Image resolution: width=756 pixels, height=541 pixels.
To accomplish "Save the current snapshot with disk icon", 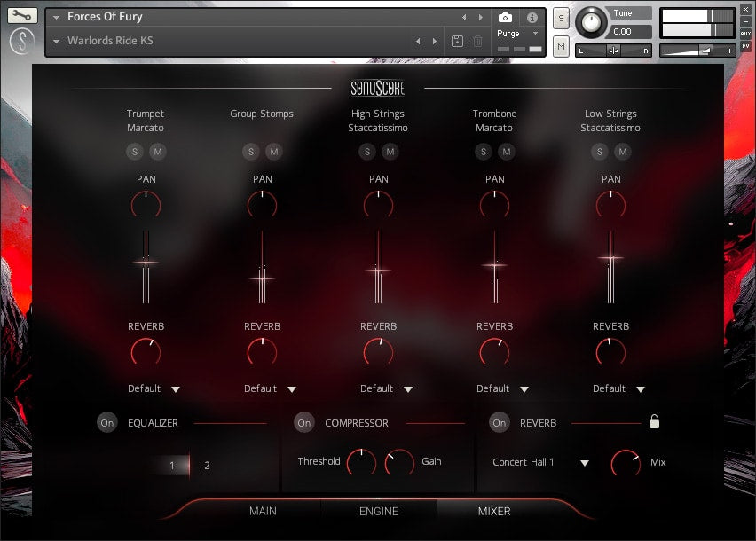I will tap(457, 41).
